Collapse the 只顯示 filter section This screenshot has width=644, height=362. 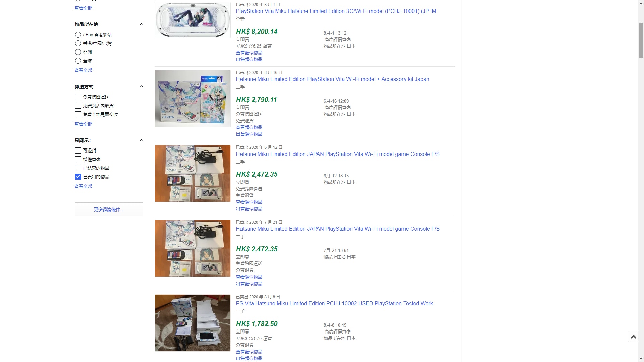(x=141, y=140)
